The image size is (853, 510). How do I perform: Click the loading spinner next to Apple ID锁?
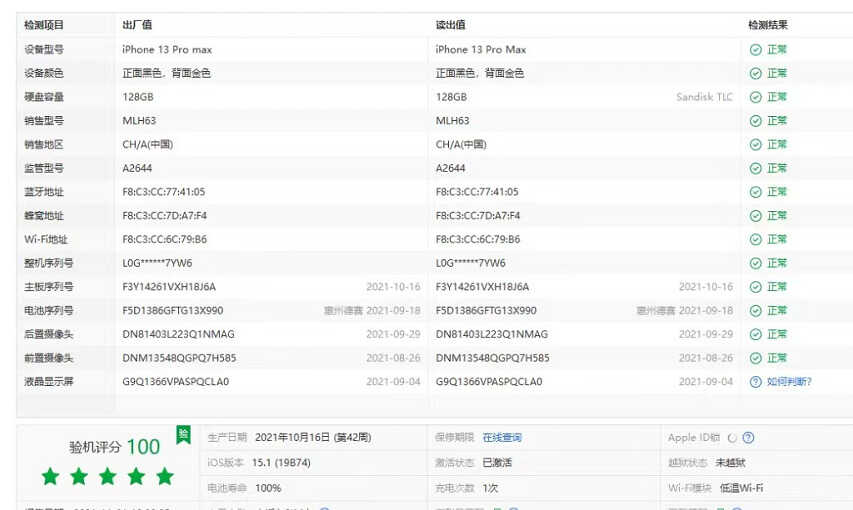(x=732, y=438)
